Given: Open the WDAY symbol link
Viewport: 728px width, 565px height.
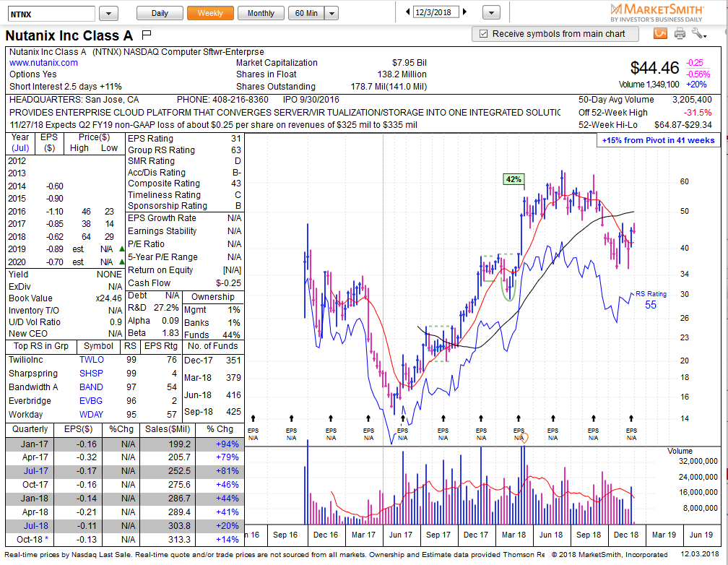Looking at the screenshot, I should click(x=92, y=415).
